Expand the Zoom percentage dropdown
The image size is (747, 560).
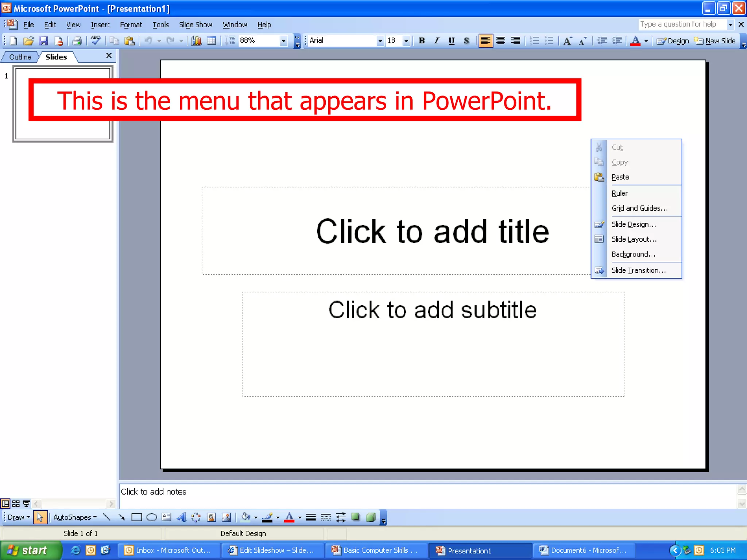point(283,41)
